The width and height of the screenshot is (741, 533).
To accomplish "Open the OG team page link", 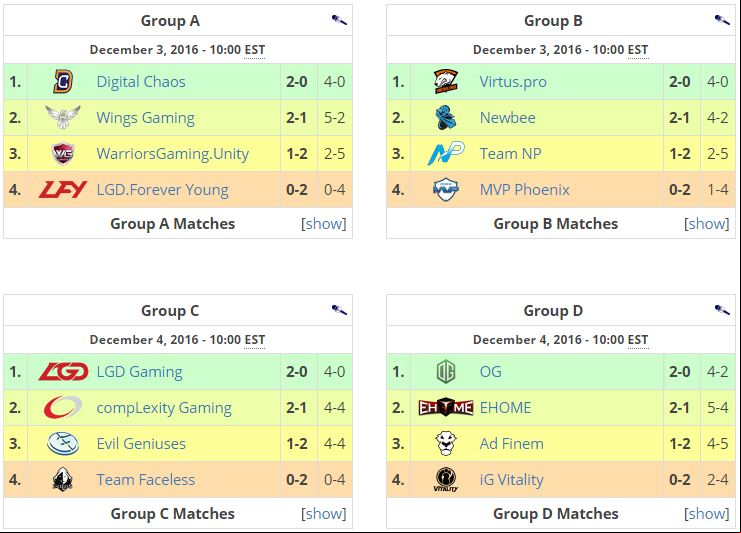I will point(491,371).
